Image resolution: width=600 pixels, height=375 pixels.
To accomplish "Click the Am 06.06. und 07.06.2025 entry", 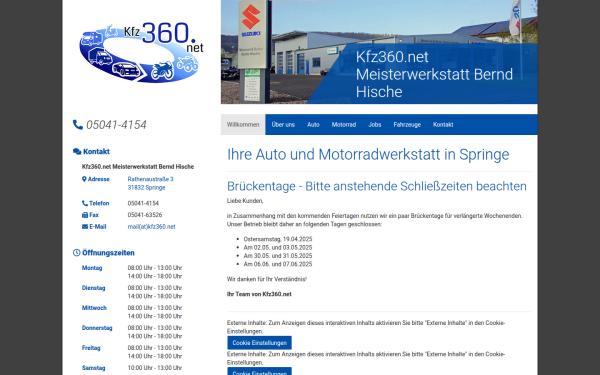I will click(278, 264).
